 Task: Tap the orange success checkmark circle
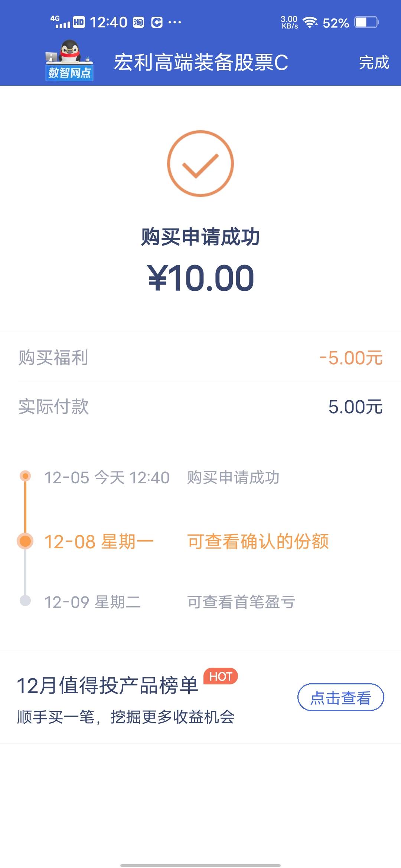pos(200,164)
